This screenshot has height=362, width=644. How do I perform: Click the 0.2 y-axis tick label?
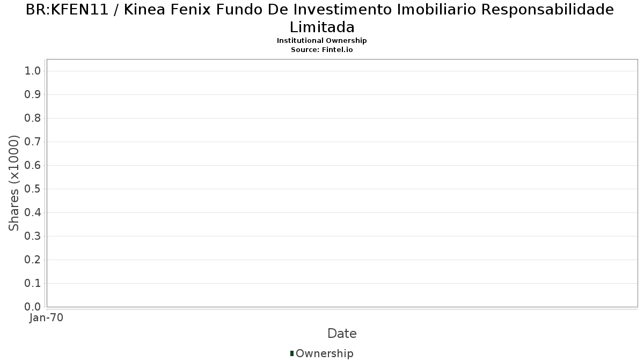tap(33, 260)
